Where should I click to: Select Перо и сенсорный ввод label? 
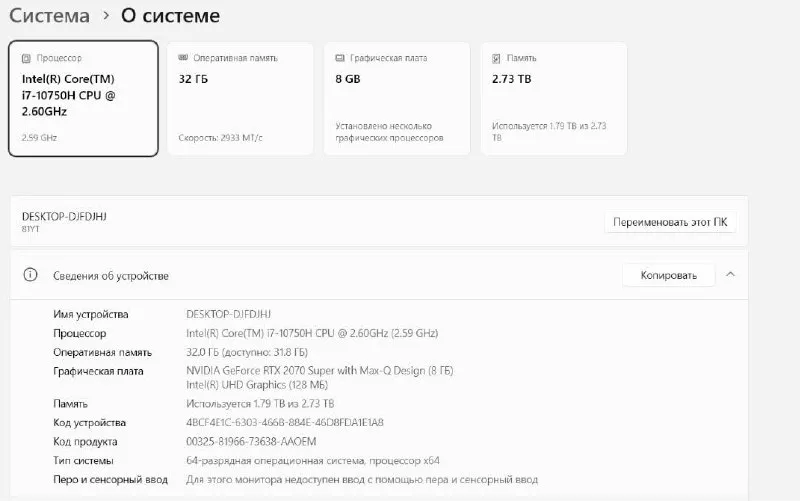pyautogui.click(x=110, y=480)
